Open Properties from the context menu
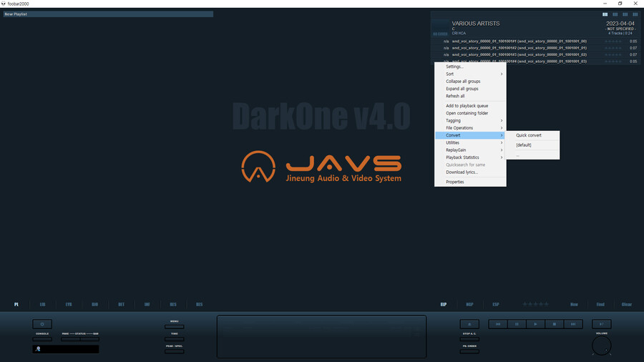The width and height of the screenshot is (644, 362). tap(470, 182)
